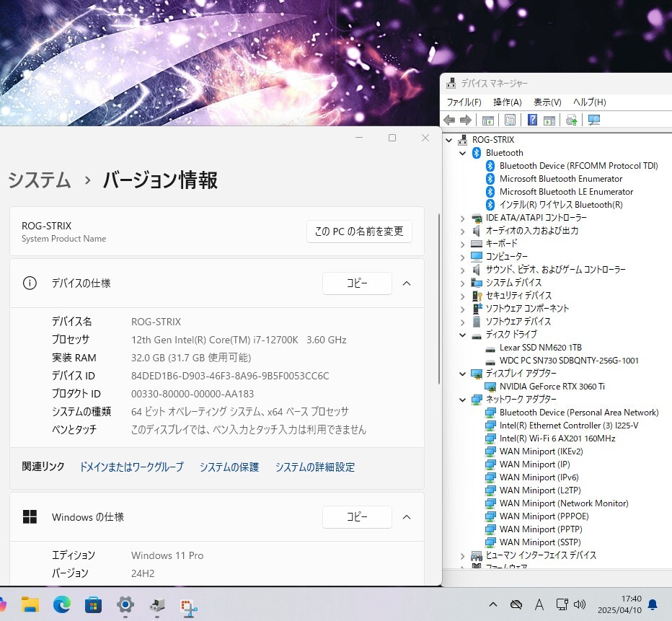The image size is (672, 621).
Task: Collapse the Windows の仕様 section
Action: click(407, 517)
